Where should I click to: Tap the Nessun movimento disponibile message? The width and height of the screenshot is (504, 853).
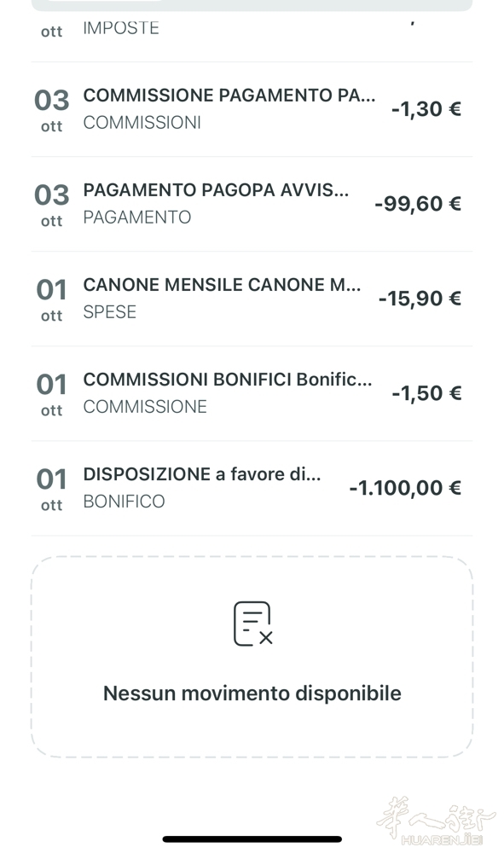click(252, 693)
